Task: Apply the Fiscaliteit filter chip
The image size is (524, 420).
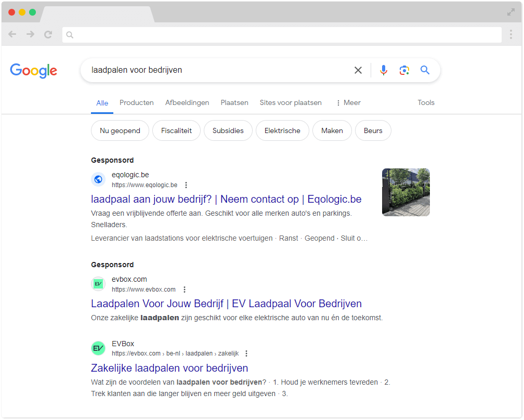Action: click(176, 130)
